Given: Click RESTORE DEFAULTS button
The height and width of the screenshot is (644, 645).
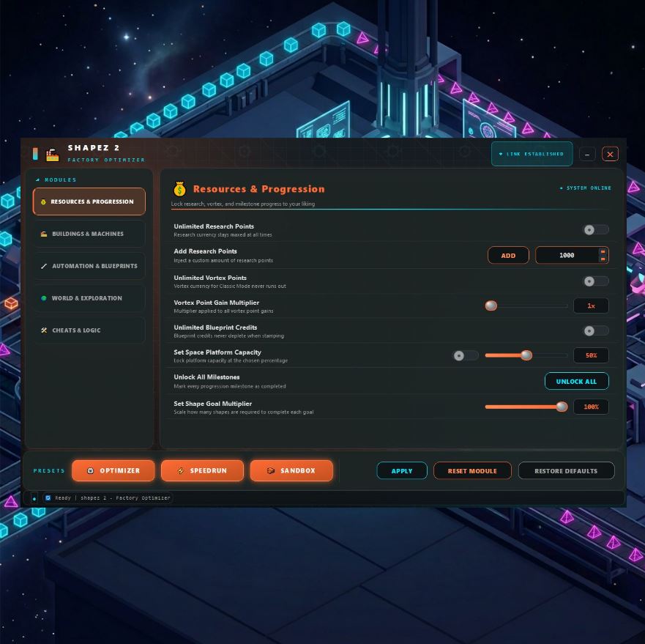Looking at the screenshot, I should point(566,470).
